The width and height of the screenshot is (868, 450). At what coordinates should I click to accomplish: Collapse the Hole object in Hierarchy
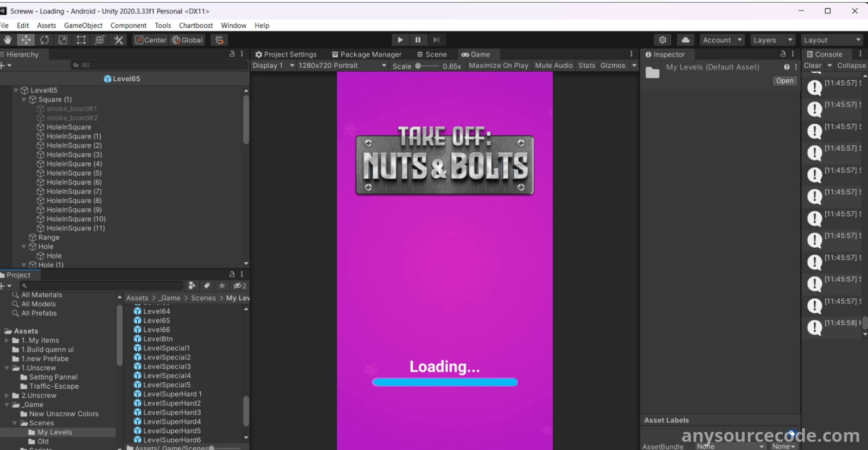pos(24,246)
